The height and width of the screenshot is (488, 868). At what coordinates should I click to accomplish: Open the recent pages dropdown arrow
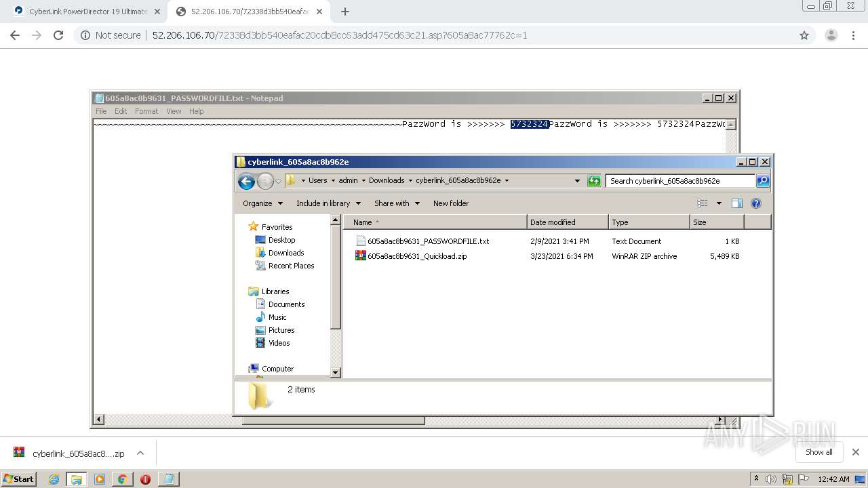[x=278, y=182]
